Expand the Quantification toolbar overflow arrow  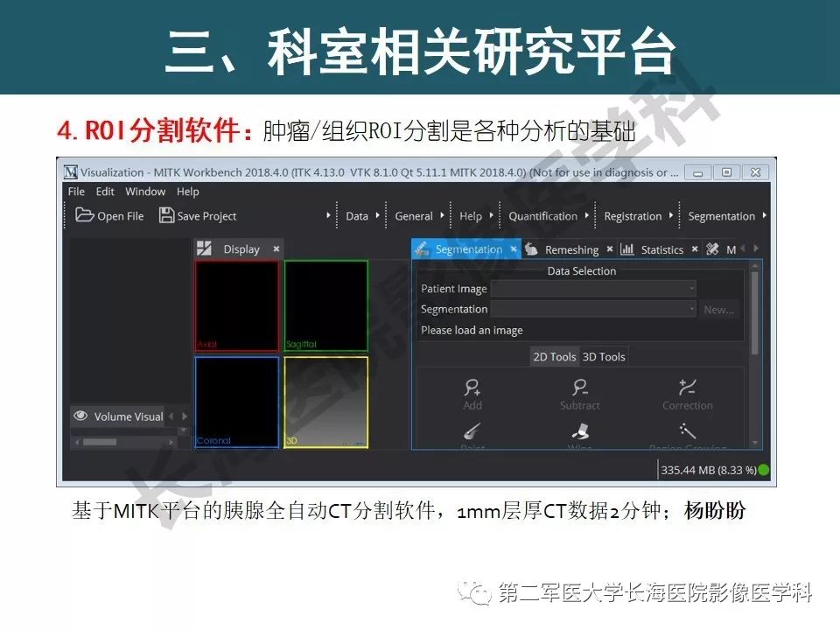pyautogui.click(x=586, y=215)
